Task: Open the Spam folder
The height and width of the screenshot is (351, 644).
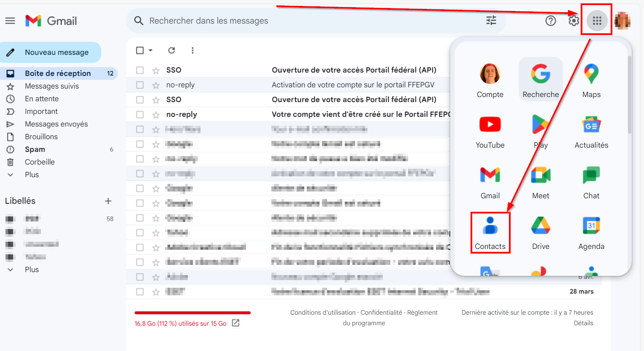Action: point(35,149)
